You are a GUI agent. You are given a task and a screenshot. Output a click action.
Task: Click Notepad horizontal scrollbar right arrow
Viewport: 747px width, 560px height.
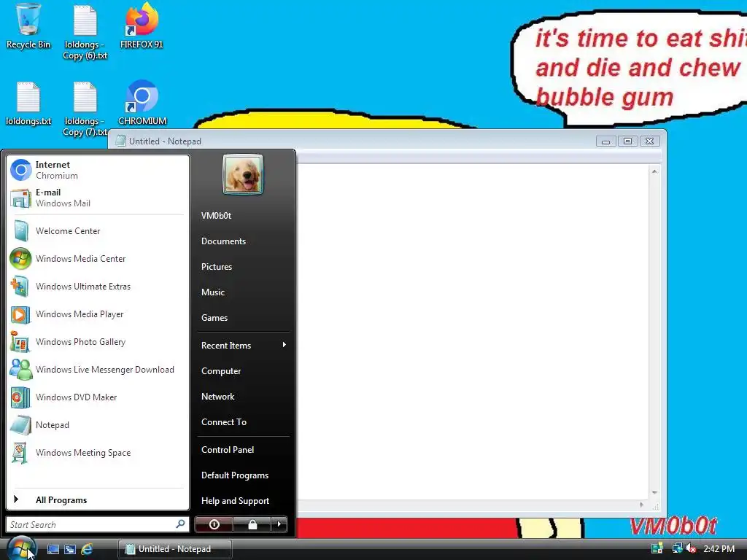(x=642, y=505)
